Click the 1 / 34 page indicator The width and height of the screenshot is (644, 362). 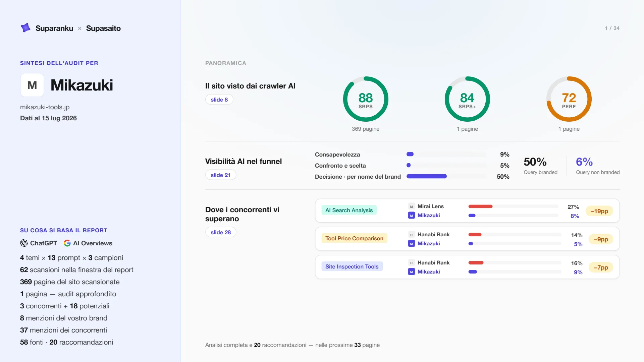(612, 28)
